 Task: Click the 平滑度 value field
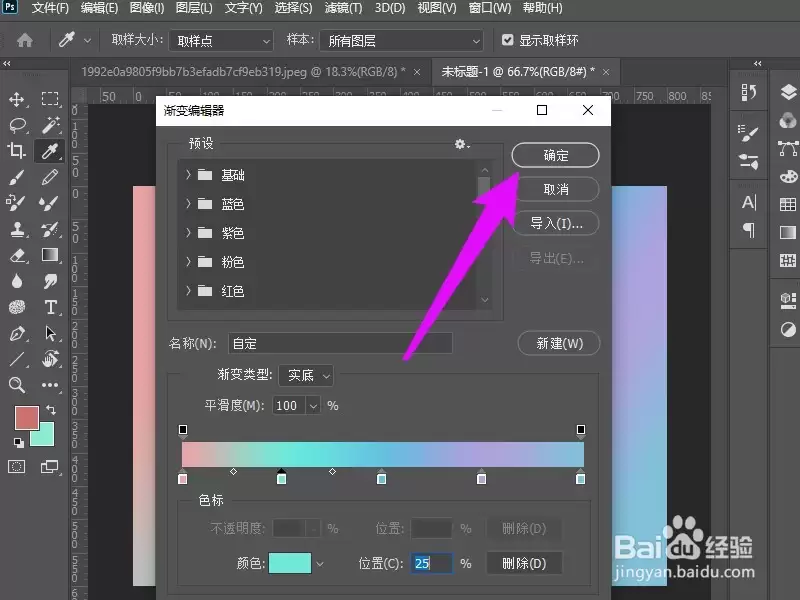point(289,406)
